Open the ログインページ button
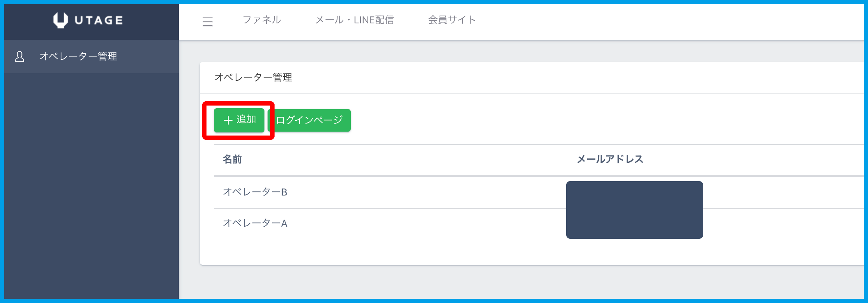This screenshot has width=868, height=303. tap(310, 120)
